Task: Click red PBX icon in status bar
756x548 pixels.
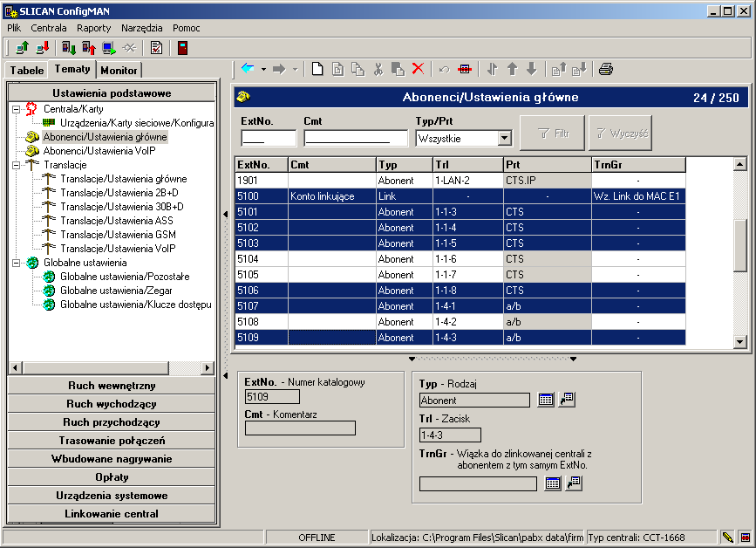Action: click(746, 537)
